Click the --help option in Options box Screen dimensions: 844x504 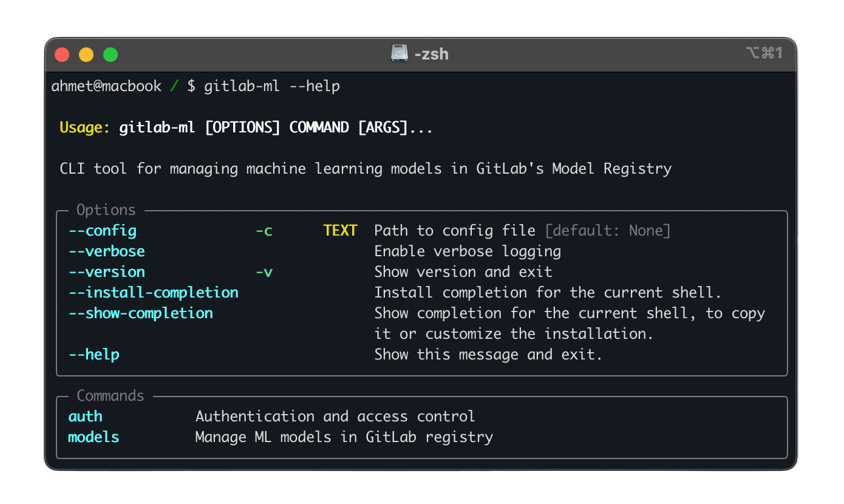click(x=94, y=355)
